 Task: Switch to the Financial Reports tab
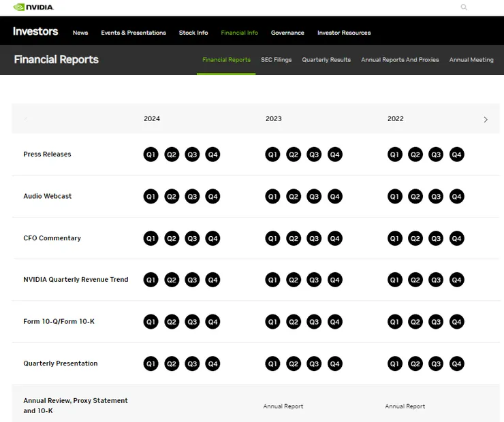[x=226, y=60]
